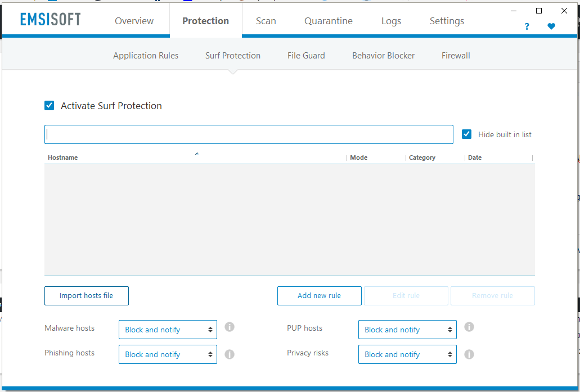
Task: Switch to the Quarantine tab
Action: tap(329, 21)
